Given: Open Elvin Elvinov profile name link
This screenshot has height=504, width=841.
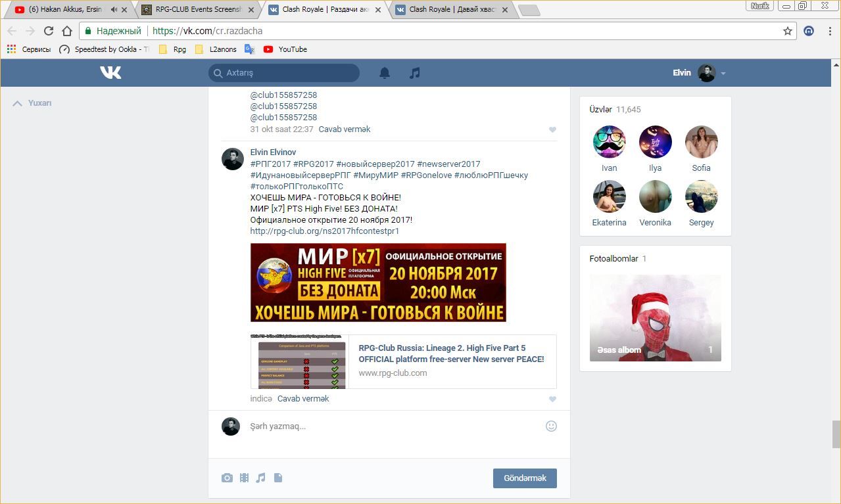Looking at the screenshot, I should click(x=273, y=152).
